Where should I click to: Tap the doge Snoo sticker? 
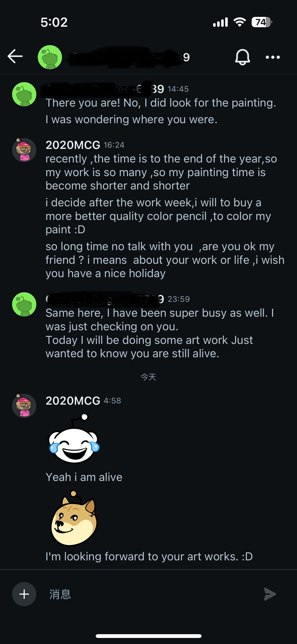point(74,518)
